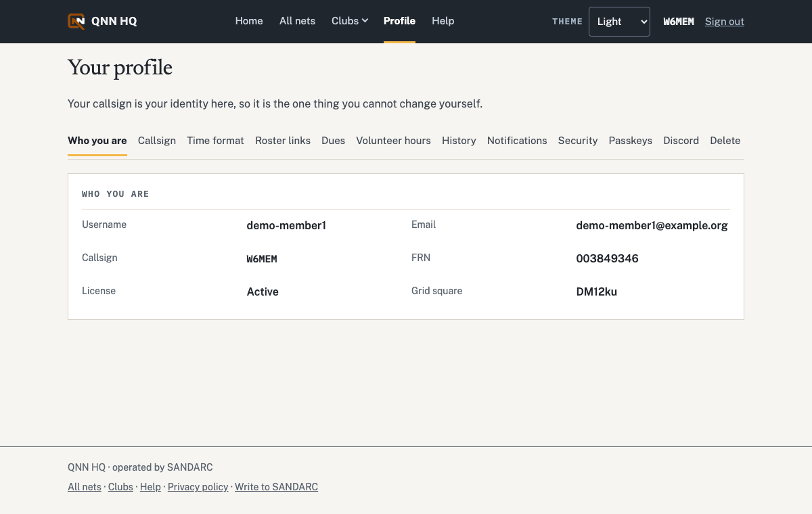
Task: Click the Your profile heading
Action: 120,68
